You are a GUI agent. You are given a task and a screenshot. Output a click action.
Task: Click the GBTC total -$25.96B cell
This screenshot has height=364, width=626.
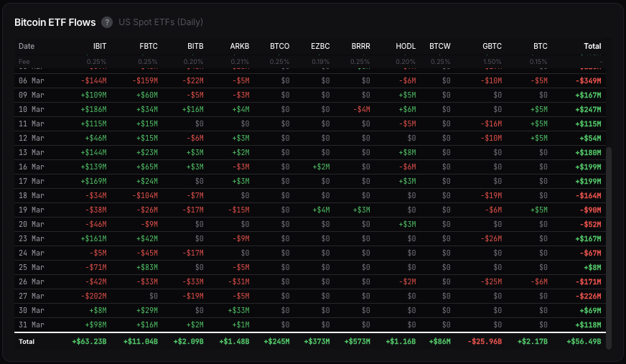click(485, 342)
